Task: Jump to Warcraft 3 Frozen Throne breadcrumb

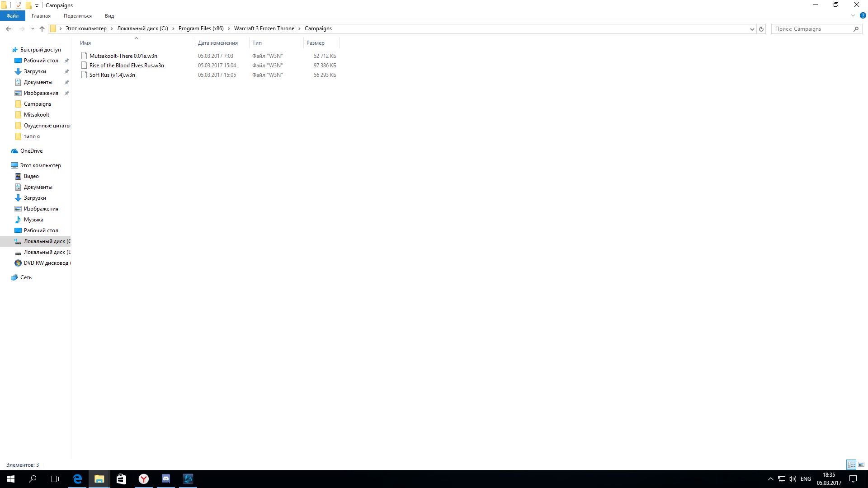Action: click(x=264, y=28)
